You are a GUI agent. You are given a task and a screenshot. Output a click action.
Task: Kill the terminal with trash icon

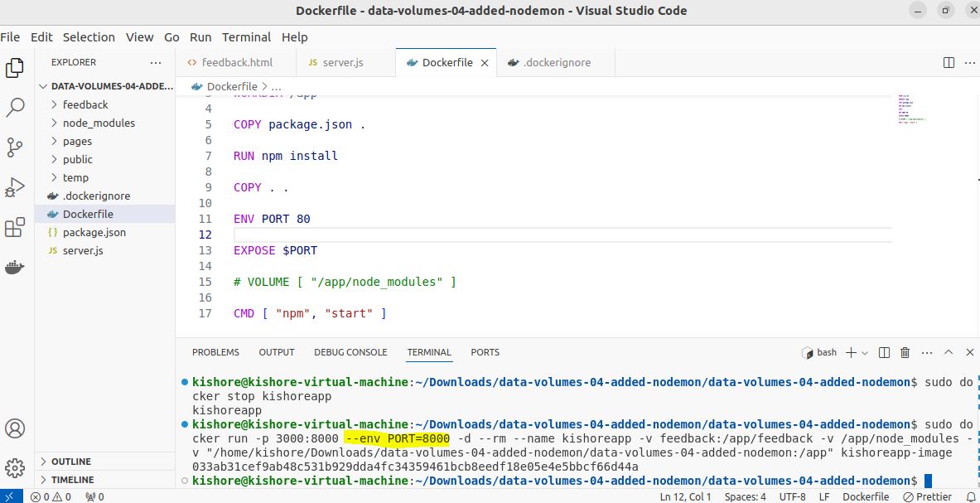905,352
